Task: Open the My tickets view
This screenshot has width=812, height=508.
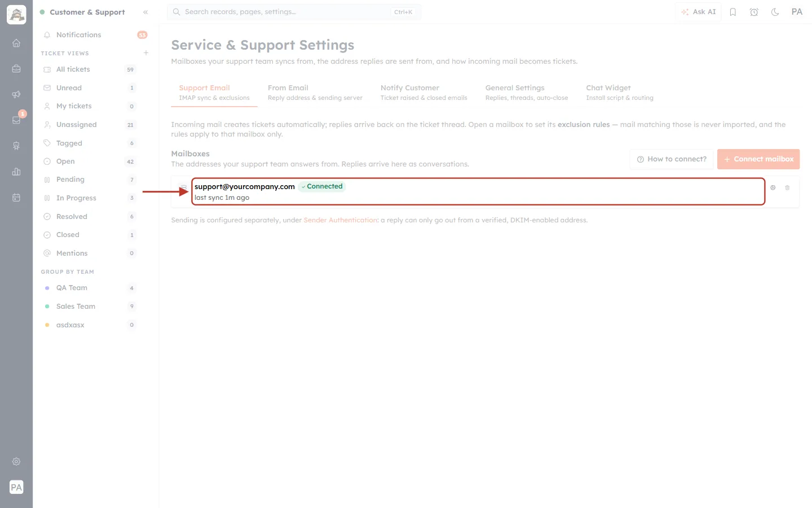Action: click(90, 106)
